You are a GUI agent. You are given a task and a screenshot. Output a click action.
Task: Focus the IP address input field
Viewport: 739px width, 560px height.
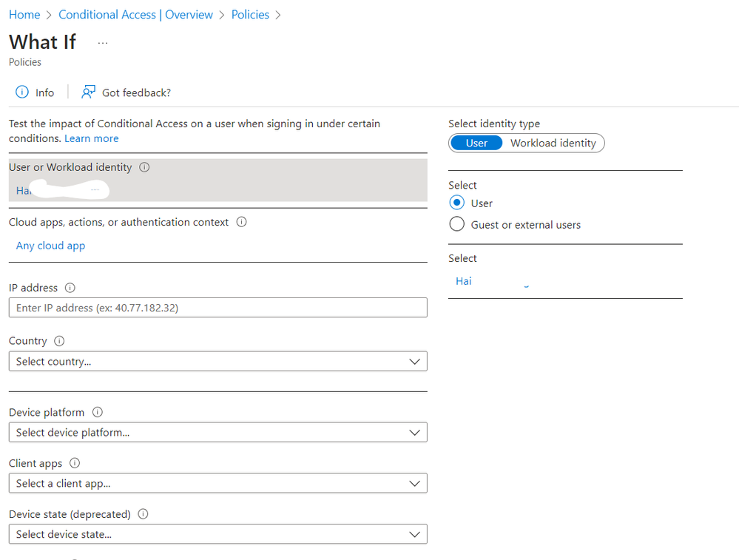coord(217,307)
